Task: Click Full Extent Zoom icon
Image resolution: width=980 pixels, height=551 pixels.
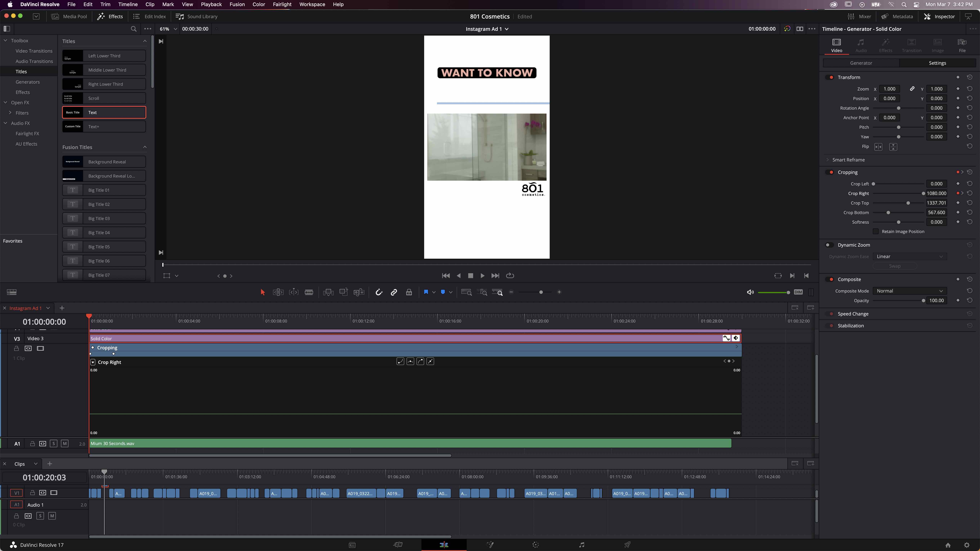Action: tap(466, 292)
